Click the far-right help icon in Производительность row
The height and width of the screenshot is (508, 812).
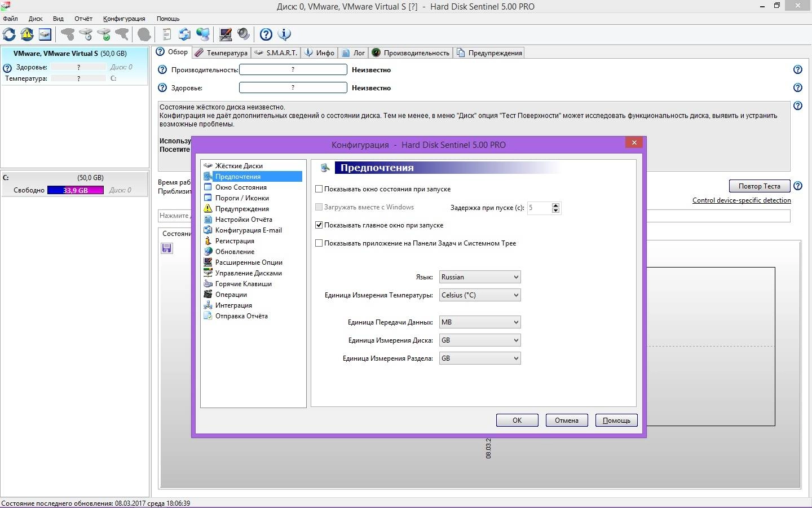click(798, 70)
